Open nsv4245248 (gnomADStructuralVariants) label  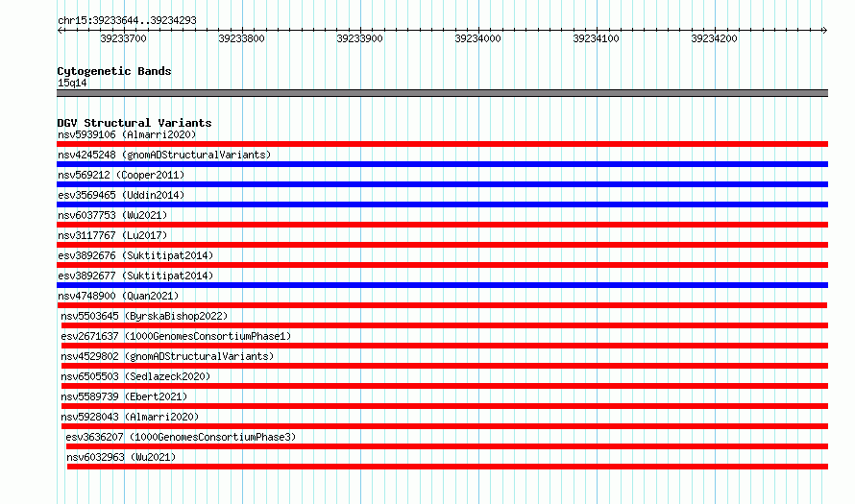(x=164, y=155)
